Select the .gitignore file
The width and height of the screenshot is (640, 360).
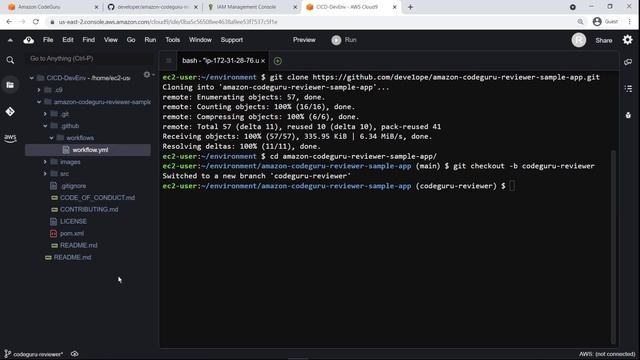tap(73, 186)
